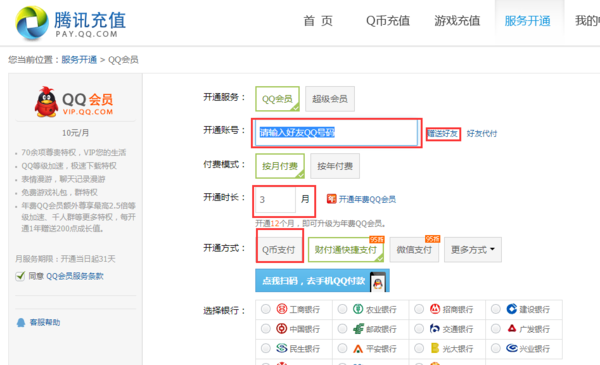Select 按年付费 payment mode
Screen dimensions: 600x365
coord(335,166)
